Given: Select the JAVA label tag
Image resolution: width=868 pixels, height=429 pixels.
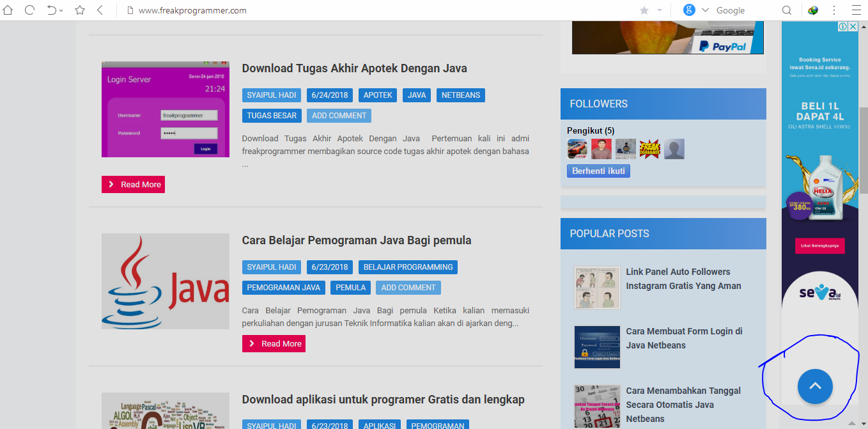Looking at the screenshot, I should pos(417,95).
